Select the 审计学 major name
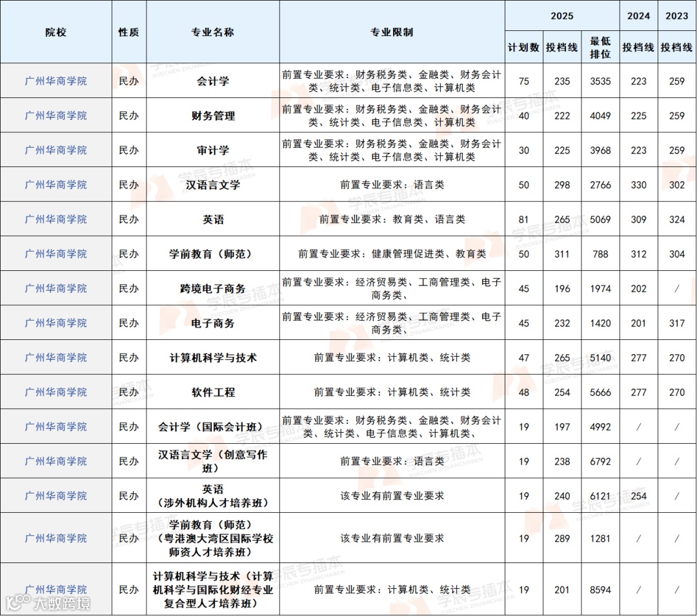This screenshot has width=697, height=616. click(213, 150)
